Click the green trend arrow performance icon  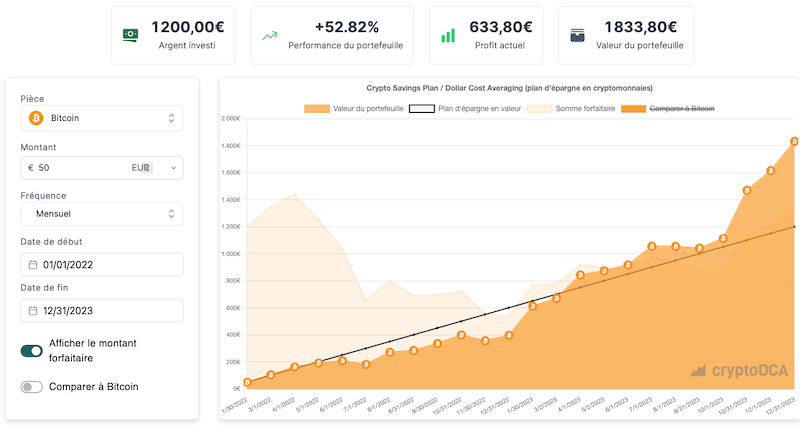coord(269,35)
